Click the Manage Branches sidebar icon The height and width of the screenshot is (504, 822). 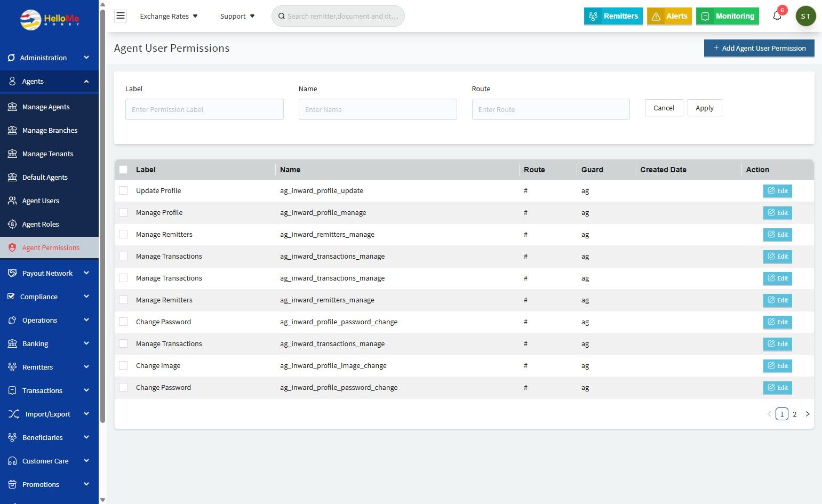click(x=12, y=130)
